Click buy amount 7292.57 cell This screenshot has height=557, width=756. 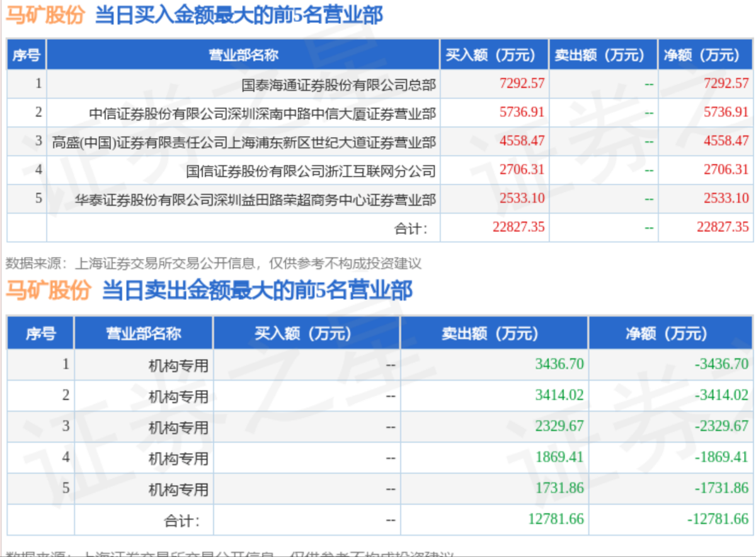[522, 83]
